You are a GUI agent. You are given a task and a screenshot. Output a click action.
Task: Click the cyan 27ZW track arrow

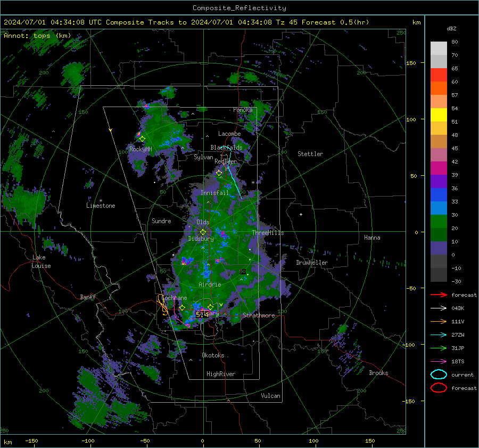439,335
